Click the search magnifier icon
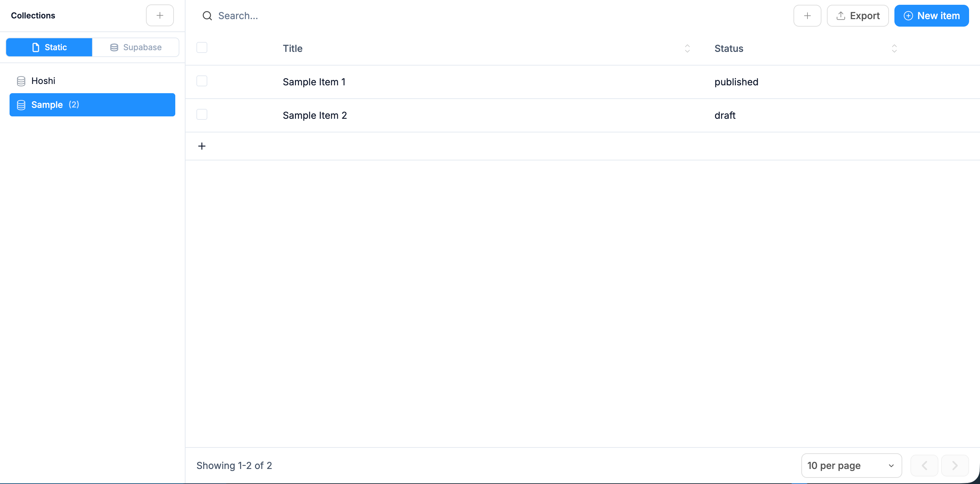 (207, 16)
